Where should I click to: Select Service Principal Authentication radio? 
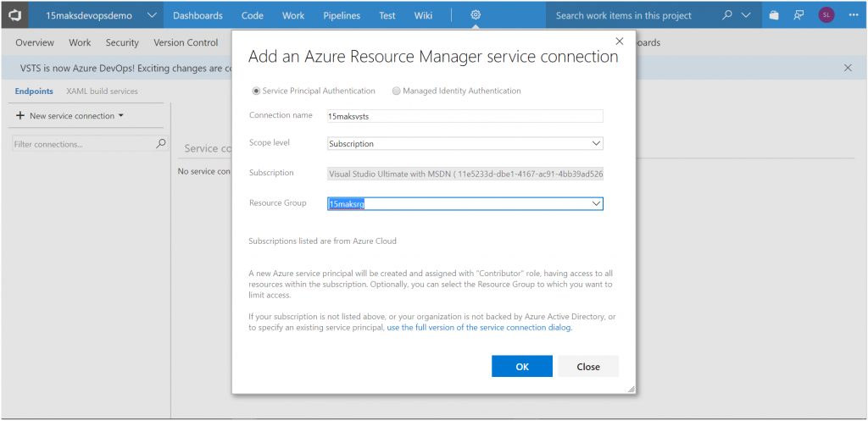(x=256, y=91)
